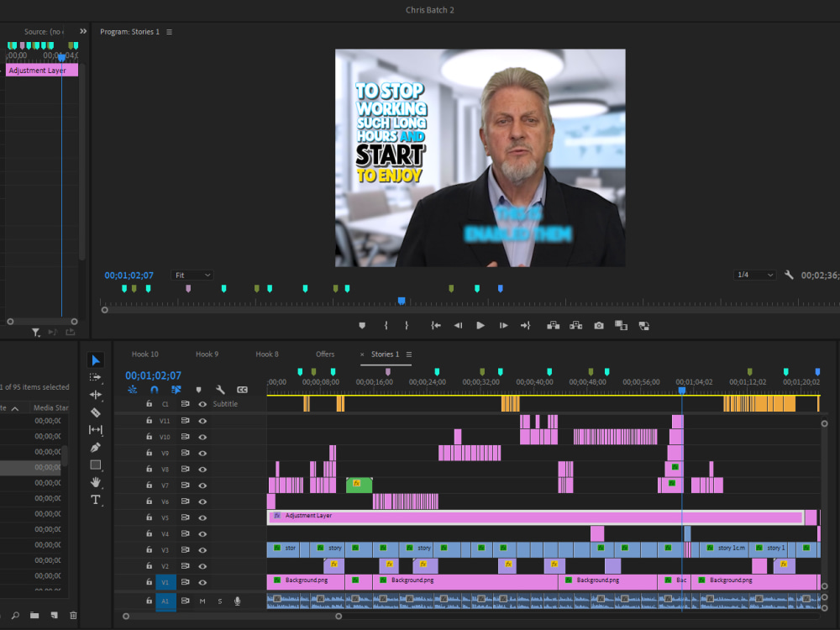This screenshot has height=630, width=840.
Task: Sort by the Media Start column header
Action: (x=50, y=407)
